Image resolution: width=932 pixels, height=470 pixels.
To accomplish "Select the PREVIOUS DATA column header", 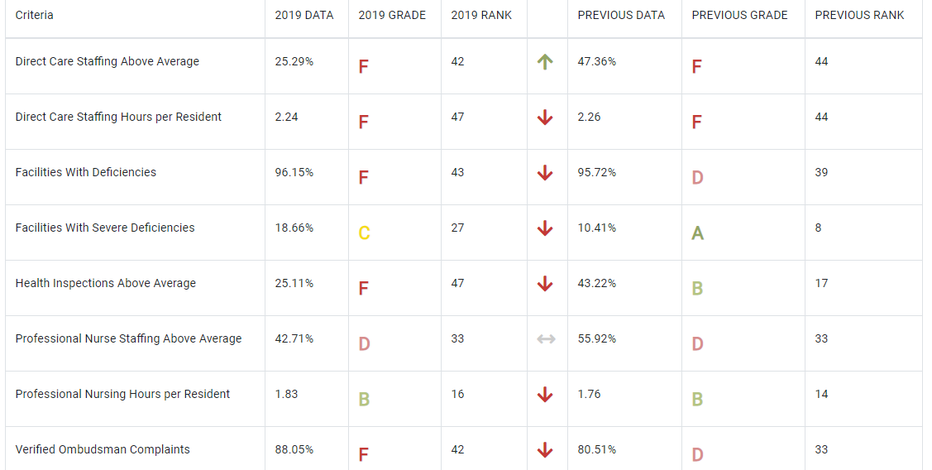I will click(x=621, y=15).
